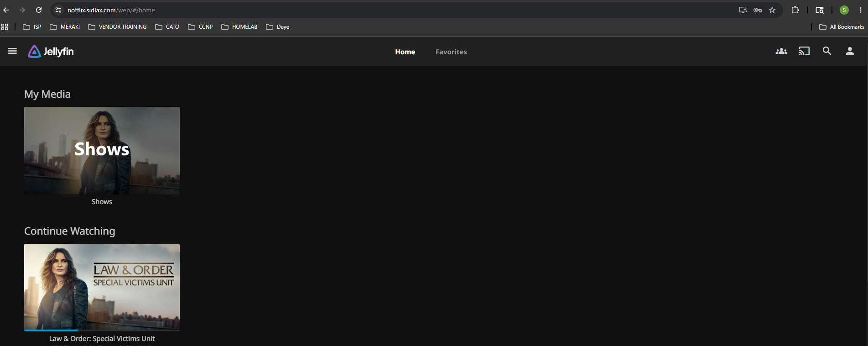Click the Continue Watching progress bar
This screenshot has width=868, height=346.
click(x=102, y=330)
